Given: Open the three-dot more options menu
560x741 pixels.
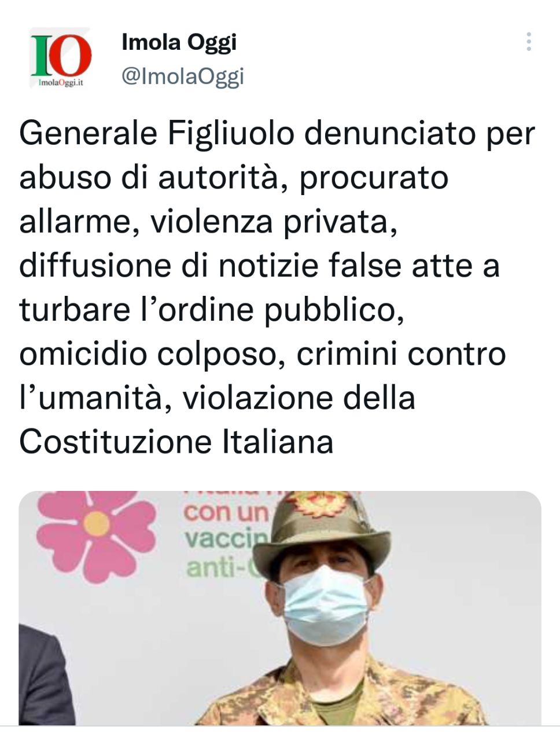Looking at the screenshot, I should tap(529, 42).
